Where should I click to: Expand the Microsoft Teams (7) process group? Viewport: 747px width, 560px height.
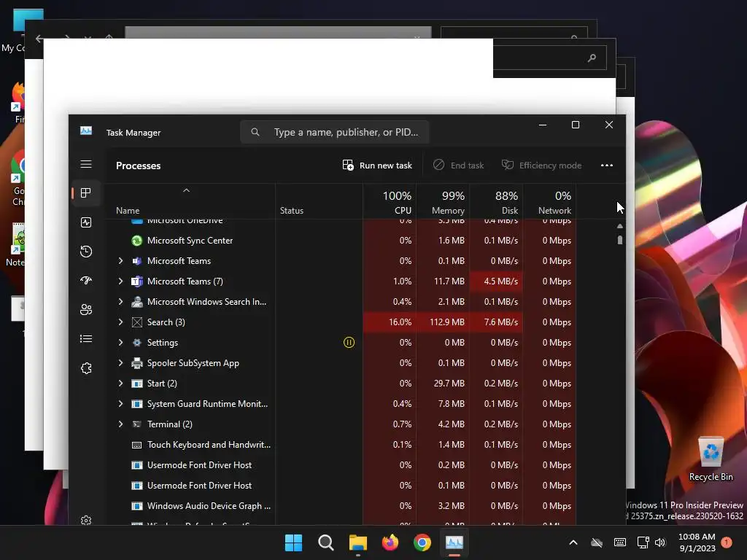pyautogui.click(x=120, y=281)
